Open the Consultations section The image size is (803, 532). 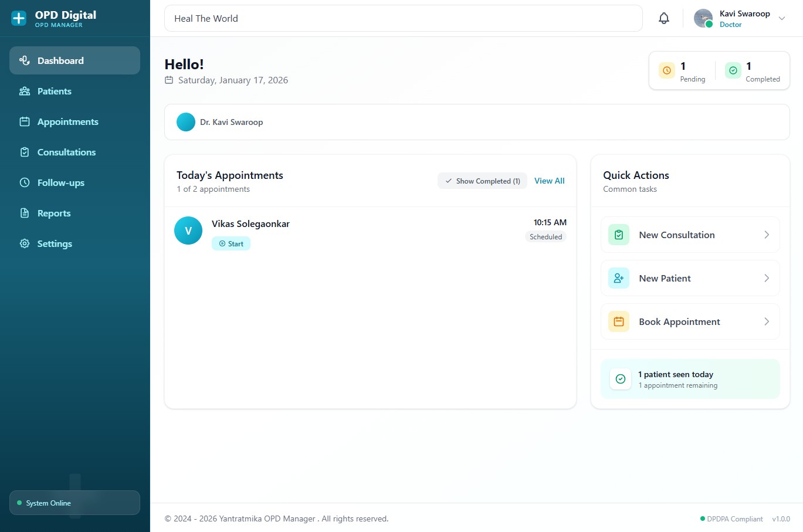[66, 152]
